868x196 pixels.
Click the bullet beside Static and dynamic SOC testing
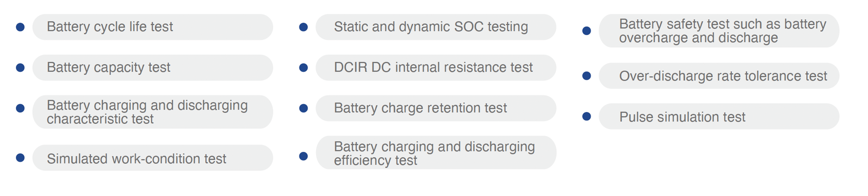coord(304,27)
